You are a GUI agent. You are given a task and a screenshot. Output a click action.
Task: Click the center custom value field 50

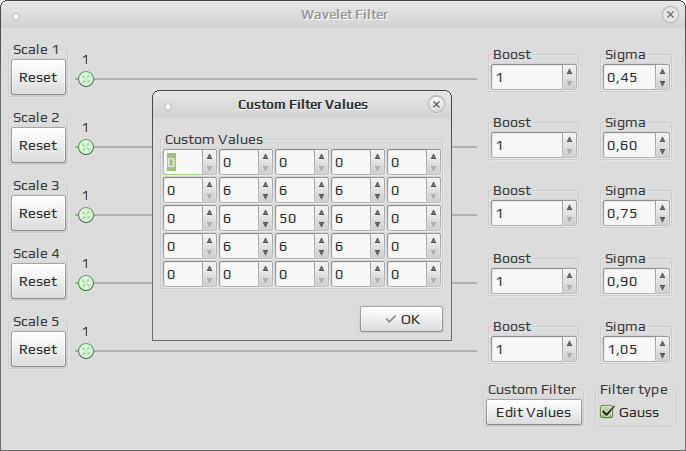tap(295, 218)
